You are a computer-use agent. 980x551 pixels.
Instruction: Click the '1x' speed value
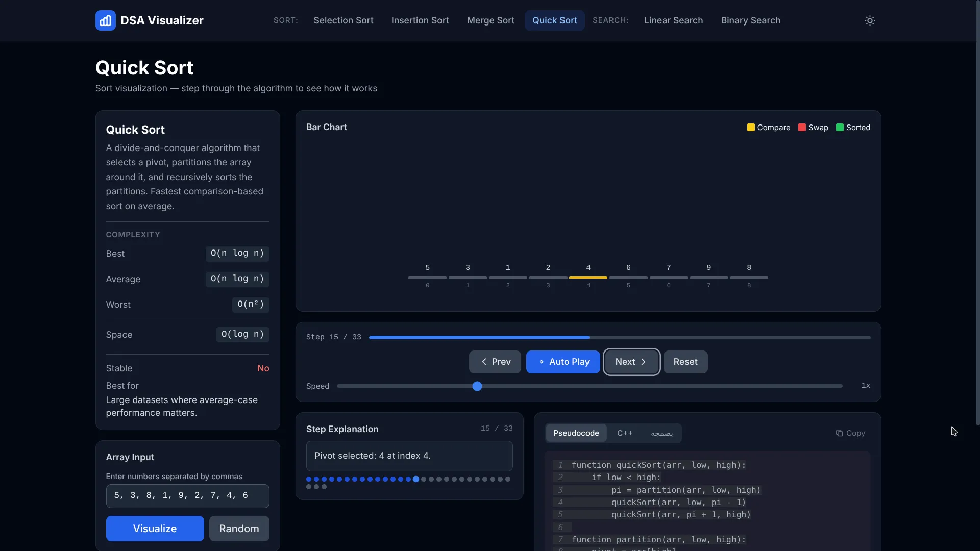[866, 386]
